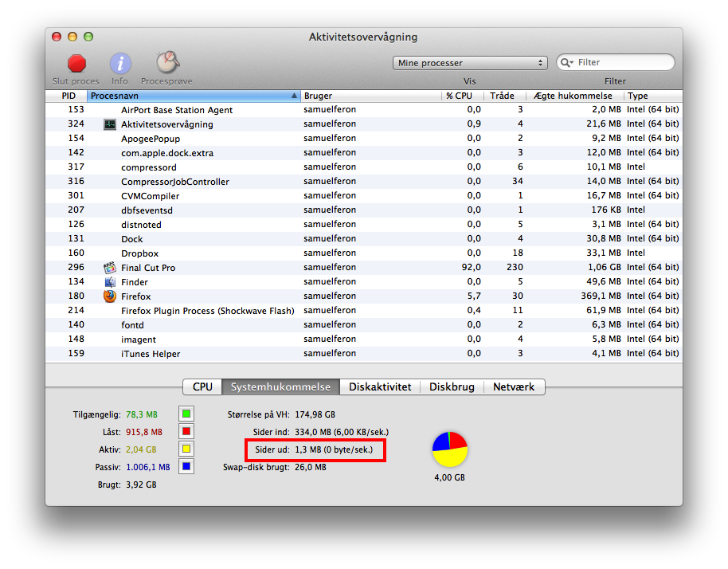Screen dimensions: 728x569
Task: Open the Info inspector icon
Action: (120, 64)
